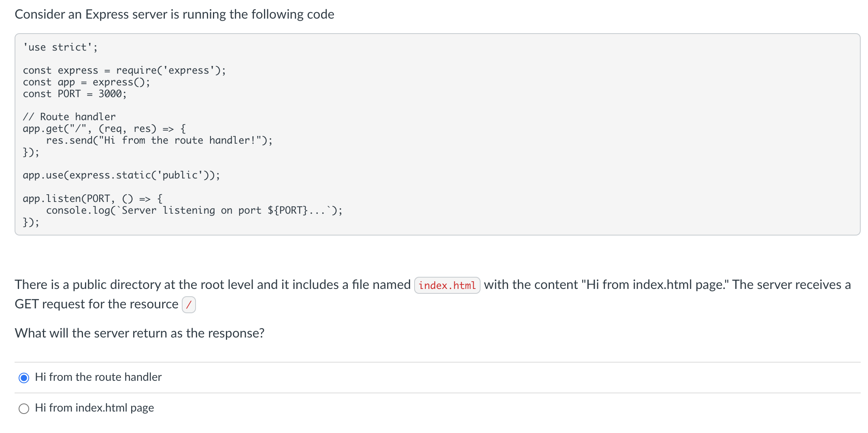Click the '/' resource code badge
The height and width of the screenshot is (433, 868).
pos(189,305)
